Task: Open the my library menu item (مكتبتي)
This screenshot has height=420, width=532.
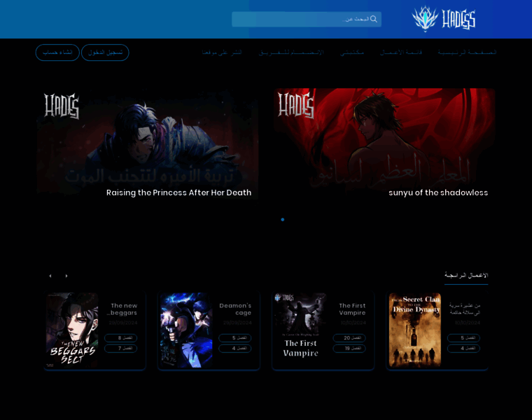Action: 352,52
